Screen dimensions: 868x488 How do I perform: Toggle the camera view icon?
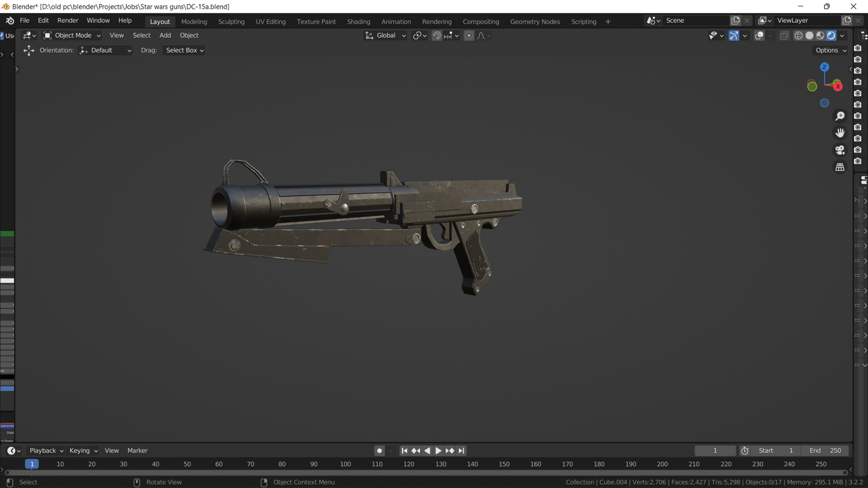(x=840, y=150)
